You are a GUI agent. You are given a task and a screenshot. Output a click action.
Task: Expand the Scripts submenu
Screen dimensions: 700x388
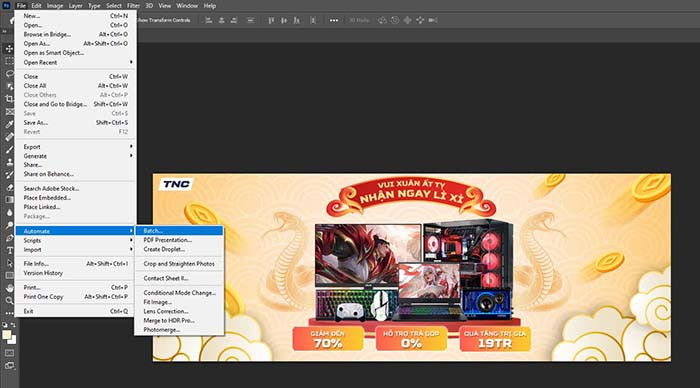[75, 240]
